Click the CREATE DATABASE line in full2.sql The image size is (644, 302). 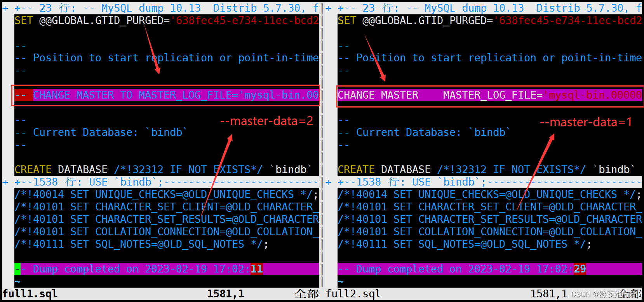click(x=487, y=170)
